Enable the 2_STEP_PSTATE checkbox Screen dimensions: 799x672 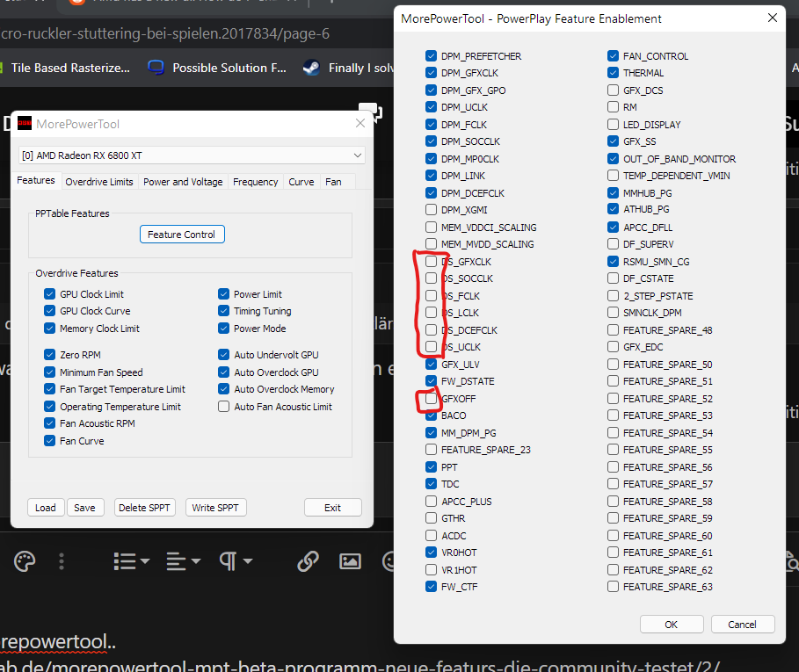click(x=613, y=295)
